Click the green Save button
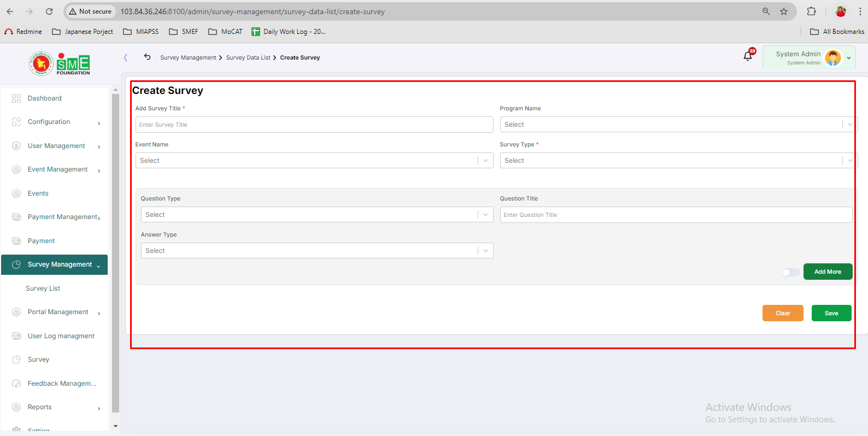The width and height of the screenshot is (868, 436). click(x=831, y=313)
